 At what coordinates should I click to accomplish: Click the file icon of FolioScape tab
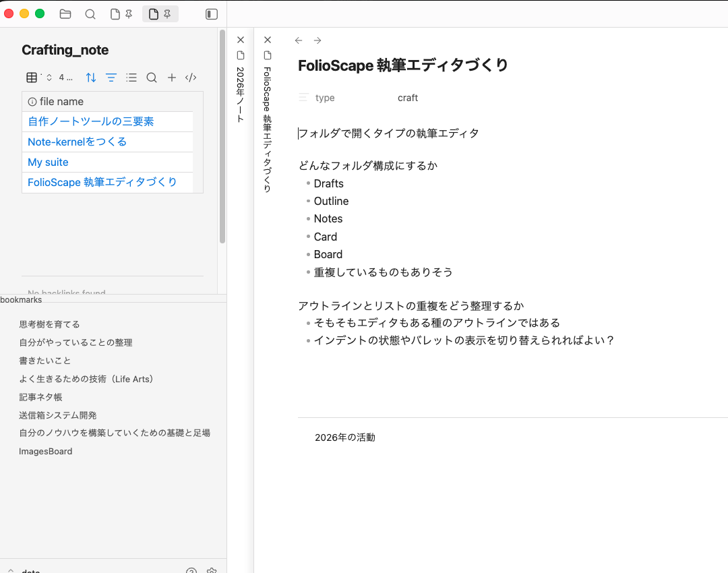click(x=268, y=55)
